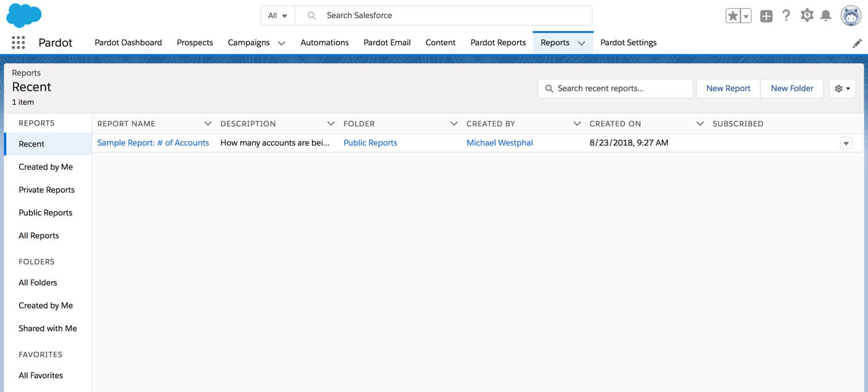
Task: Focus the Search Salesforce field
Action: 444,15
